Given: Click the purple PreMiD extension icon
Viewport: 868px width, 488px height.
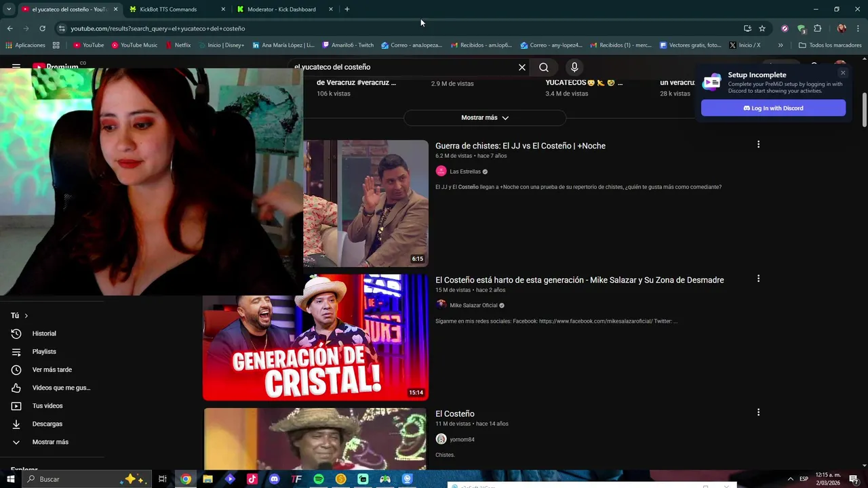Looking at the screenshot, I should [785, 28].
